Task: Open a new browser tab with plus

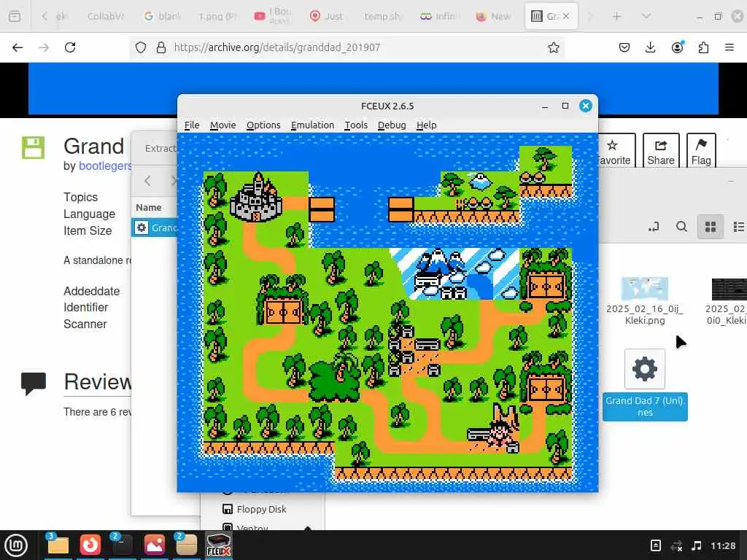Action: coord(616,16)
